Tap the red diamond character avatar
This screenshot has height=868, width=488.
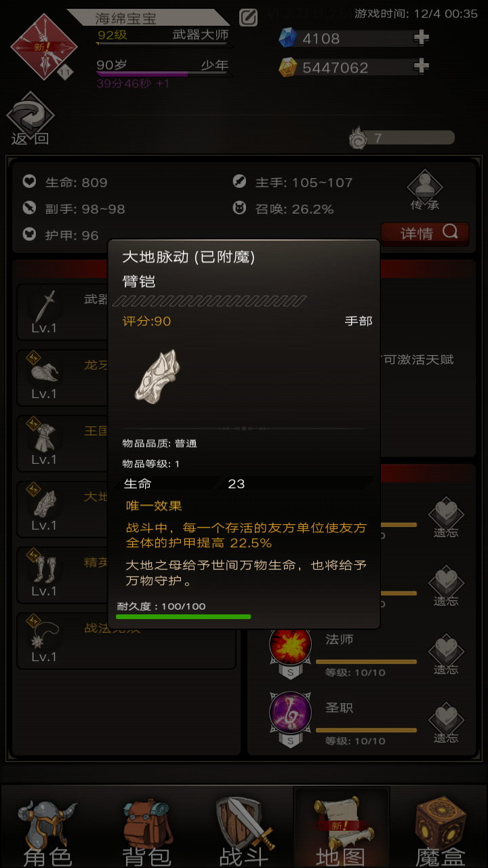[43, 46]
